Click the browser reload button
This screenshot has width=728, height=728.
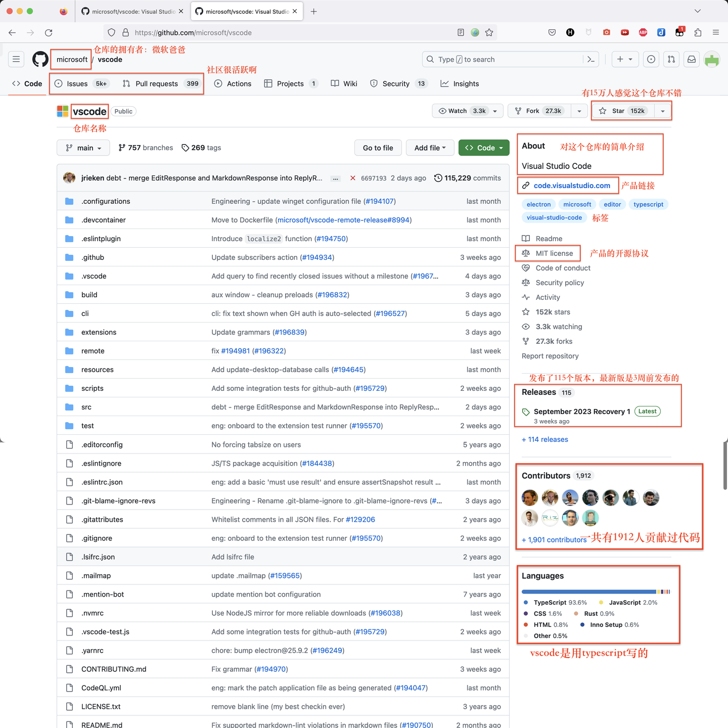(x=49, y=32)
